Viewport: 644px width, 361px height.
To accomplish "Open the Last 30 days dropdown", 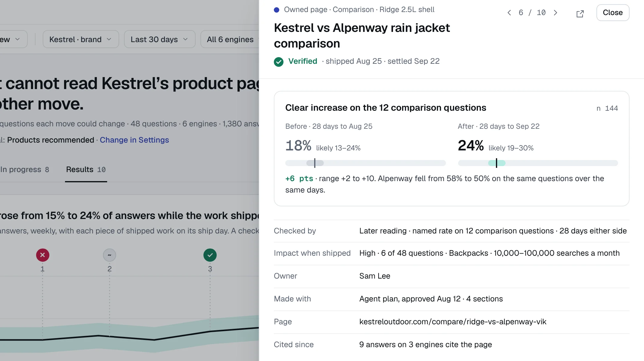I will (159, 39).
